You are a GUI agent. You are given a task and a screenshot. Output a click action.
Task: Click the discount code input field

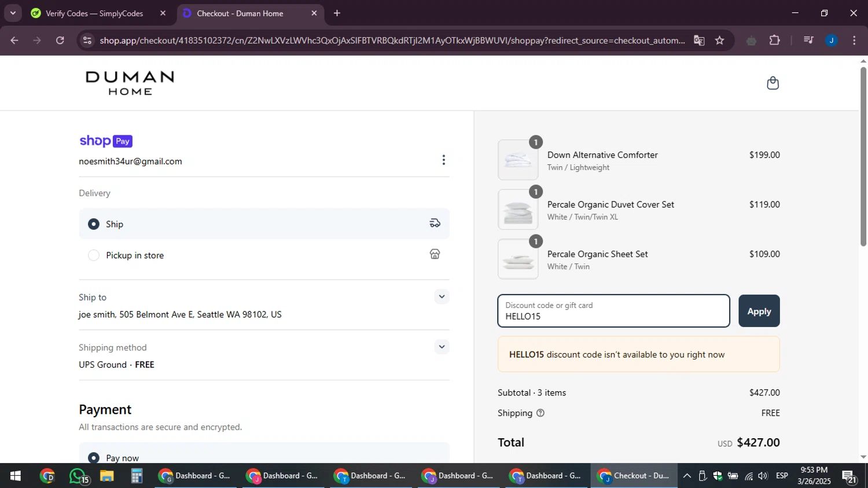tap(613, 311)
